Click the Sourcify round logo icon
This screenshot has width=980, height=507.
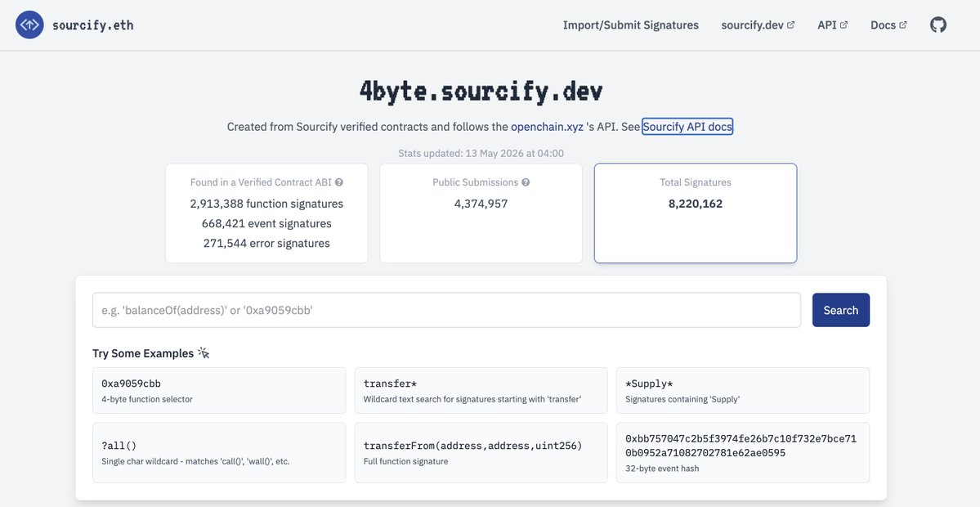[x=29, y=25]
